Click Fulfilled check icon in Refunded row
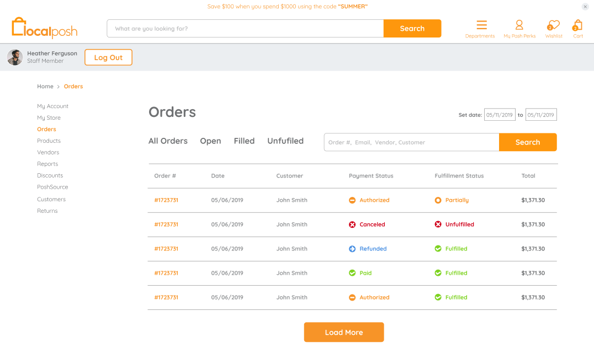 [438, 249]
